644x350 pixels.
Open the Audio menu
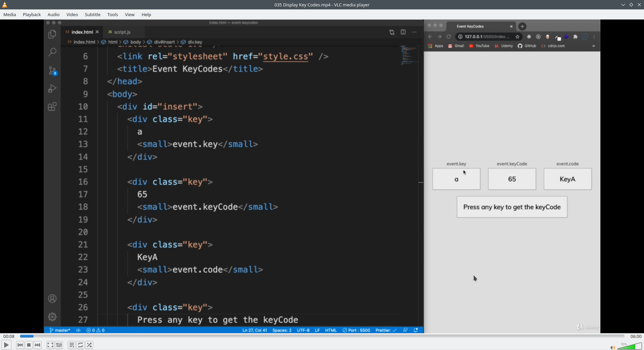[x=54, y=14]
